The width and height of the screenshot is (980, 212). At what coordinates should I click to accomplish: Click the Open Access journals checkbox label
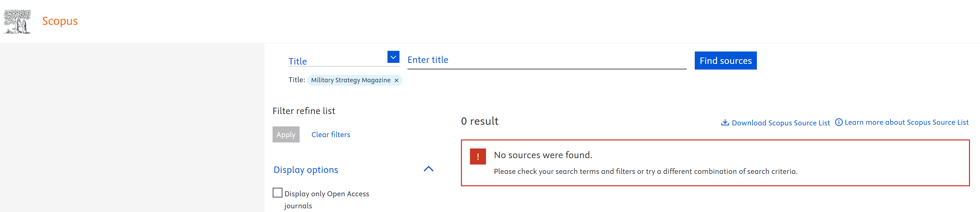326,194
